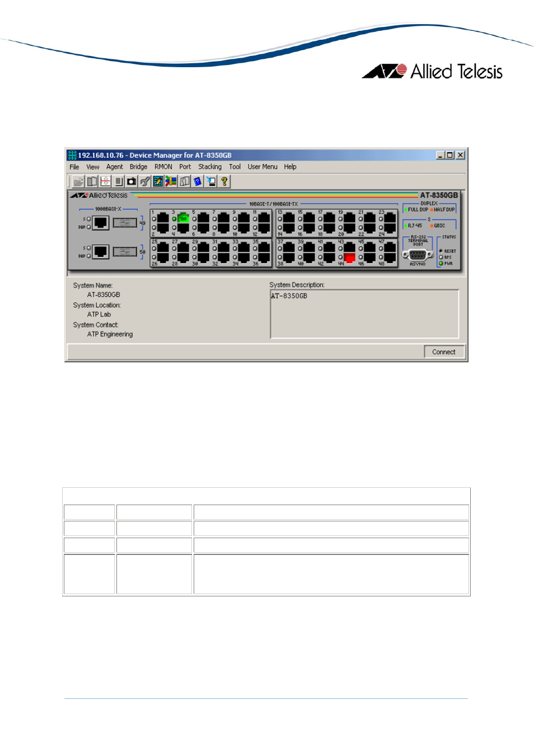Click the open book toolbar icon
This screenshot has height=756, width=534.
(92, 181)
